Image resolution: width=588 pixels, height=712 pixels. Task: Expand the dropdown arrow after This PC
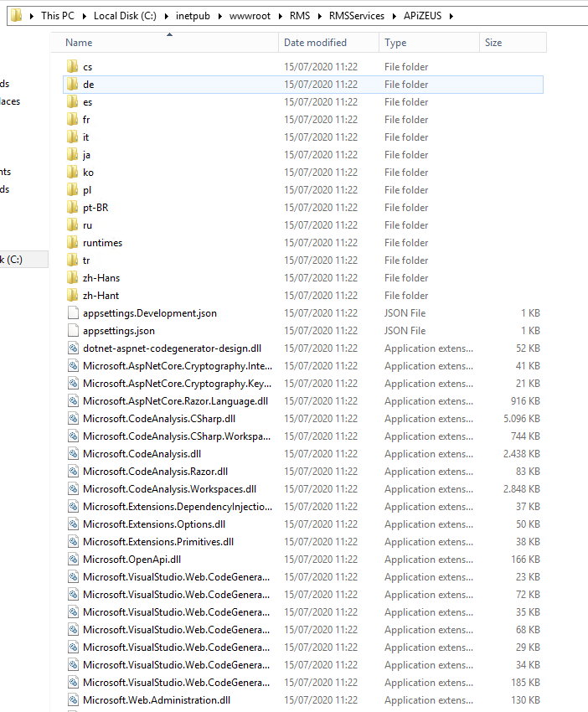coord(85,17)
